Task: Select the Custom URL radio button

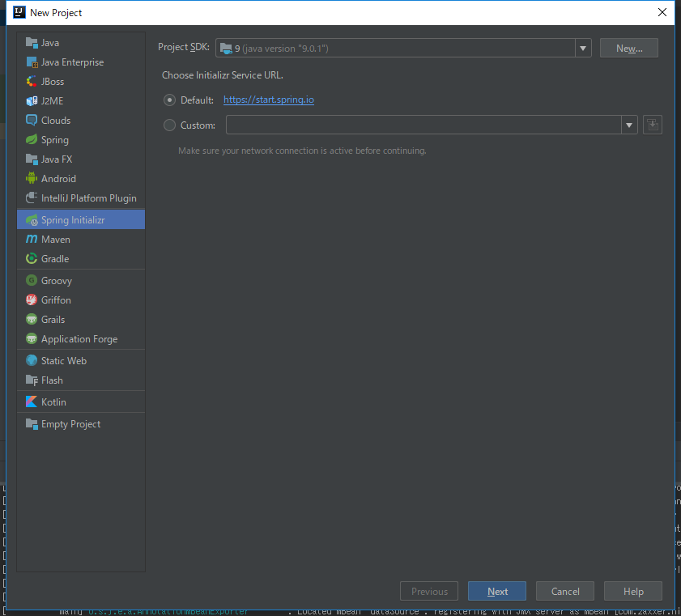Action: pos(169,125)
